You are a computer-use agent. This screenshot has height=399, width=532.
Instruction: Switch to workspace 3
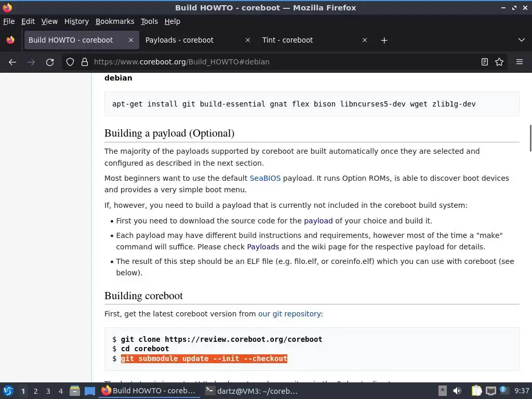[x=48, y=391]
